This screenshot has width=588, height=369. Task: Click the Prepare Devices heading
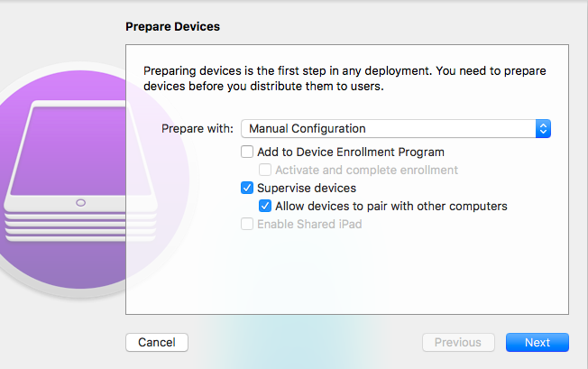172,27
